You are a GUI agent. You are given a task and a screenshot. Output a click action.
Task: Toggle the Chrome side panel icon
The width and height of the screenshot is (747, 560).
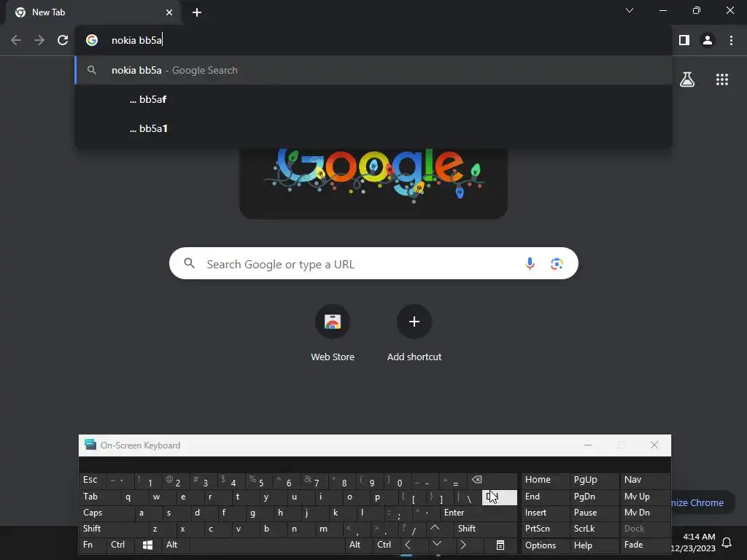[x=684, y=40]
